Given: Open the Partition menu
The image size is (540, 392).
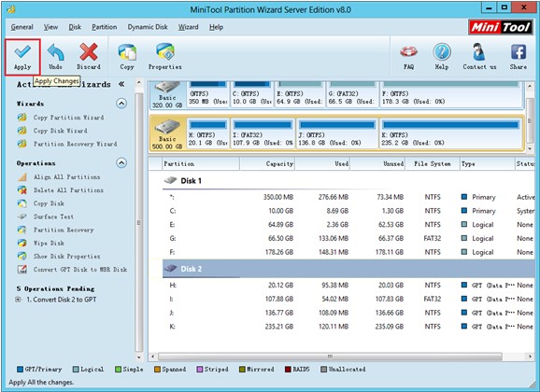Looking at the screenshot, I should coord(104,27).
